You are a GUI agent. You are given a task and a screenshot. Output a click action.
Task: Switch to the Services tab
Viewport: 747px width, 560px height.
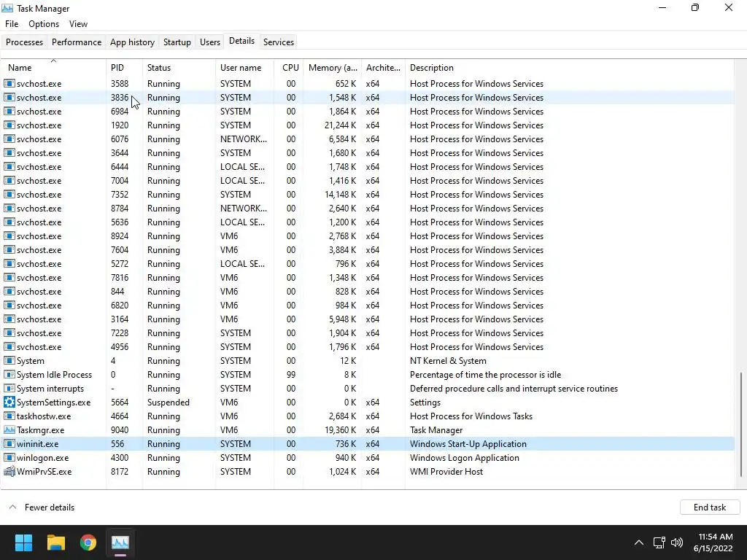tap(279, 42)
